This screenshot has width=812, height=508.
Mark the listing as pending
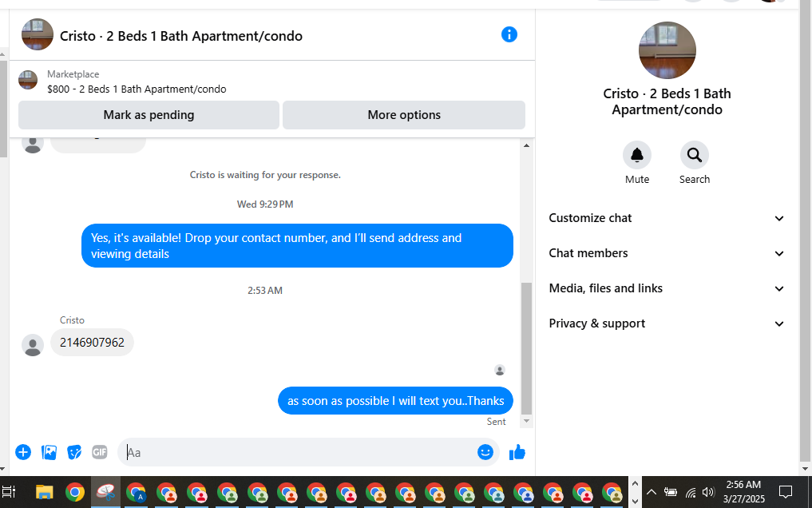149,115
